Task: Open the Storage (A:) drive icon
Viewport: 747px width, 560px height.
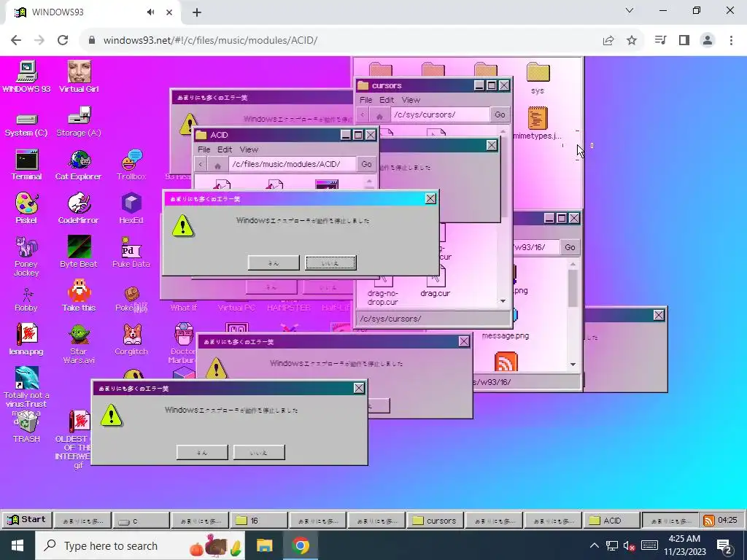Action: 79,122
